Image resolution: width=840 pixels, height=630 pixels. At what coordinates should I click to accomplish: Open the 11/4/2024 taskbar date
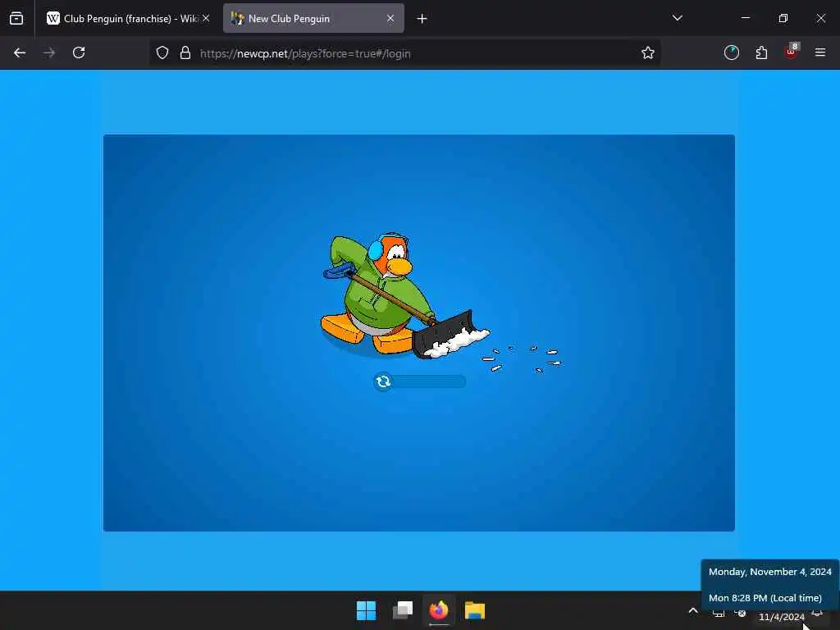(781, 617)
